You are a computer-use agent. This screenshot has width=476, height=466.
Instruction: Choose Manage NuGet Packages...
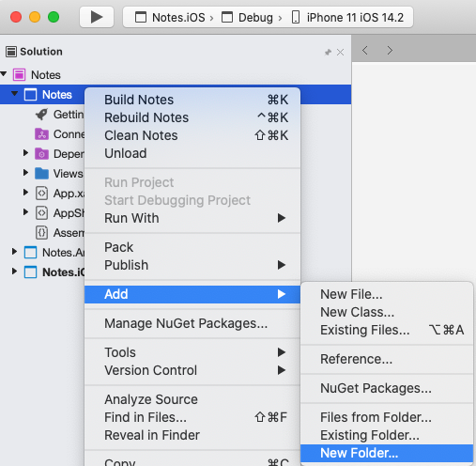coord(192,323)
